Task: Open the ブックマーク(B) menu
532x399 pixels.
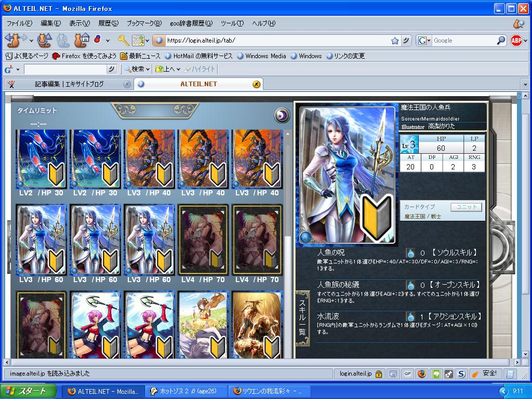Action: (144, 23)
